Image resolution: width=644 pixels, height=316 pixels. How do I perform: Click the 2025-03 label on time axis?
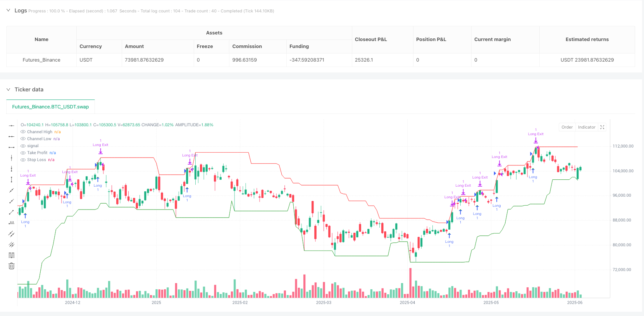coord(324,302)
